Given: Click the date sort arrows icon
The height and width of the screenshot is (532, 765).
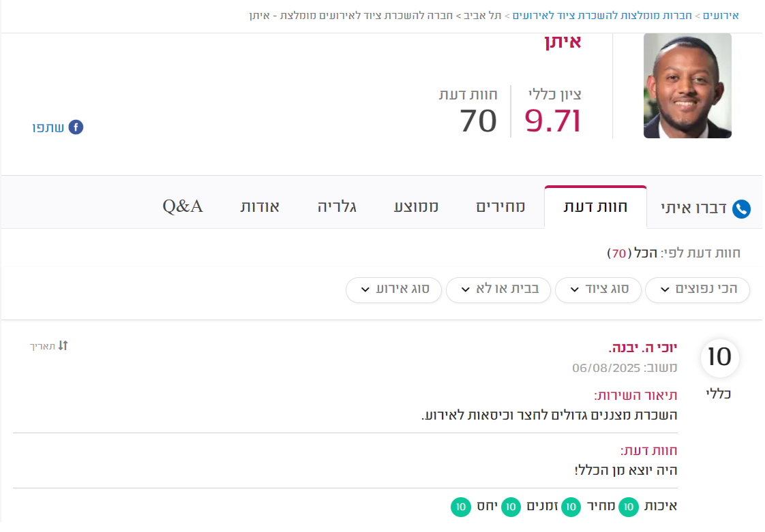Looking at the screenshot, I should coord(63,346).
